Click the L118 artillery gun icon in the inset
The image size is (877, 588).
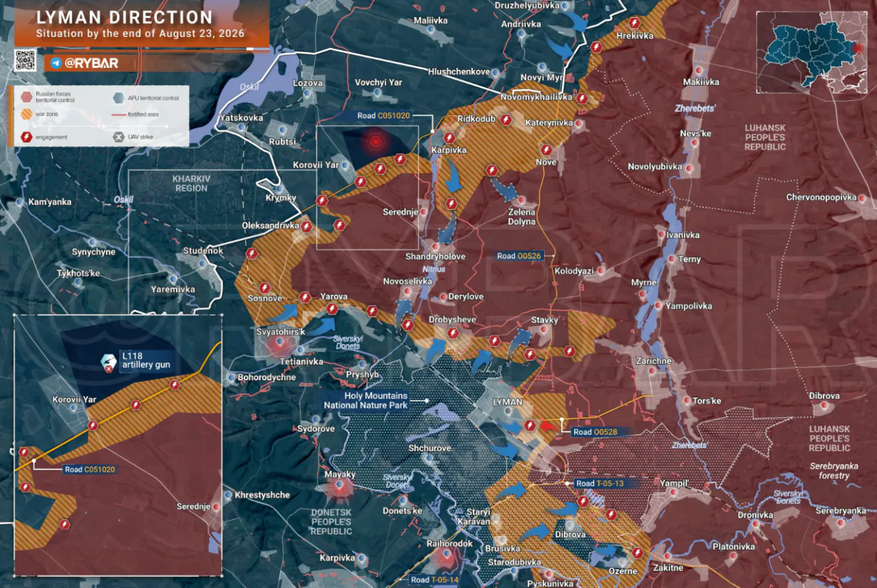pos(108,362)
